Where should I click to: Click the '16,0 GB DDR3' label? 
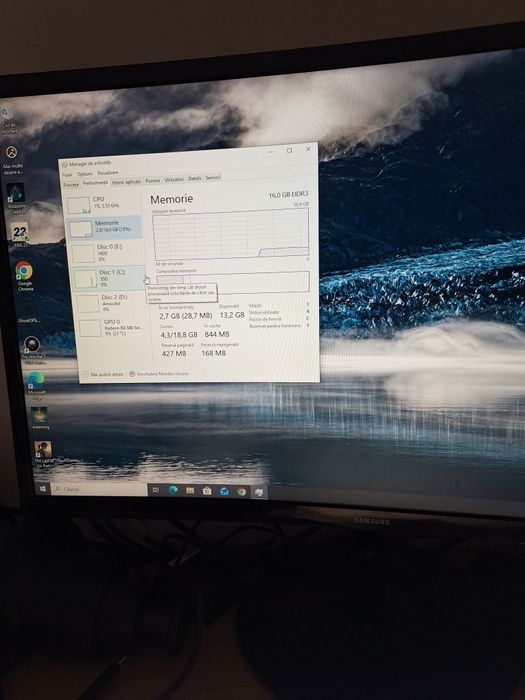click(x=288, y=195)
